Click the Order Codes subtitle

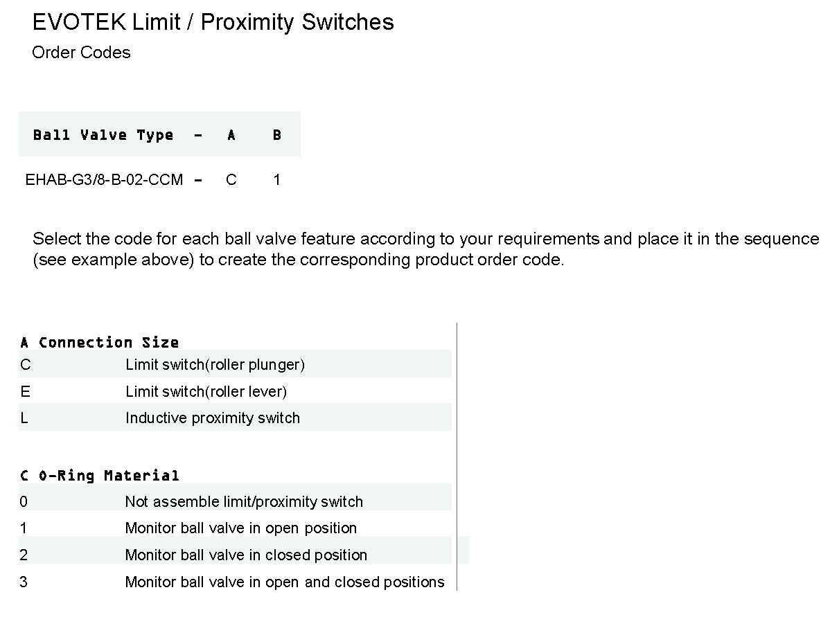pyautogui.click(x=81, y=53)
